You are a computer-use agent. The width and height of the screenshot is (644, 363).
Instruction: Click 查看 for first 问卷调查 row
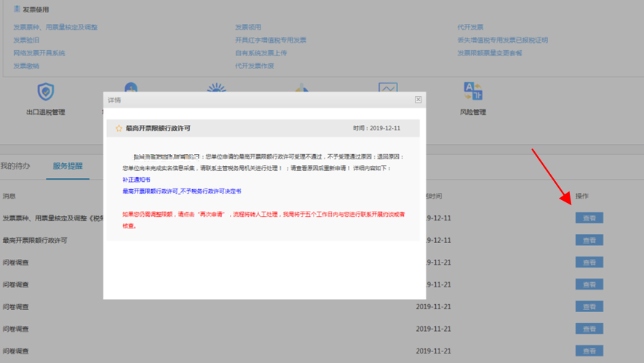coord(589,262)
